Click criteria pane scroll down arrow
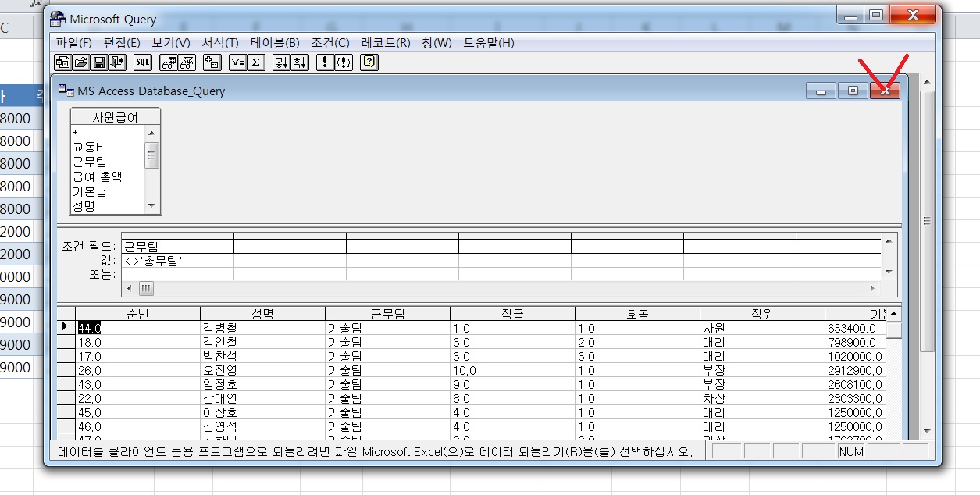 (888, 272)
